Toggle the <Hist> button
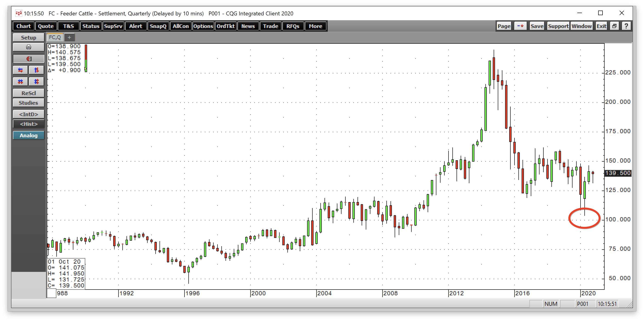Viewport: 644px width, 321px height. [28, 124]
